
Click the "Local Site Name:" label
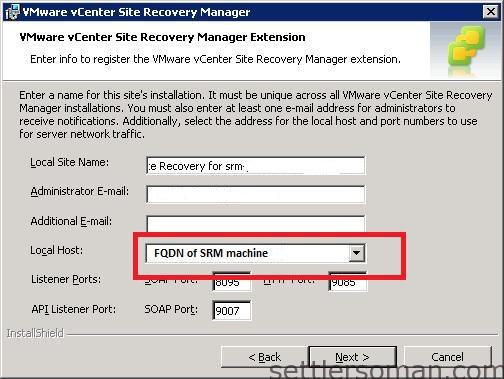69,162
